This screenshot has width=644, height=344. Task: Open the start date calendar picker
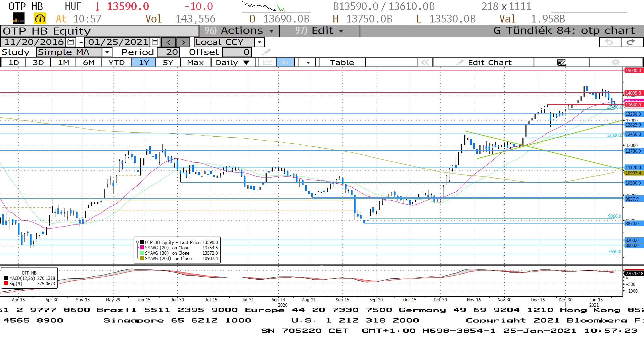tap(71, 42)
